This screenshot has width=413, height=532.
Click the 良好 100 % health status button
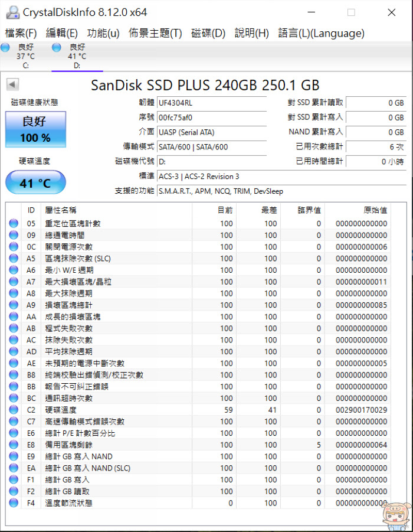(x=35, y=130)
